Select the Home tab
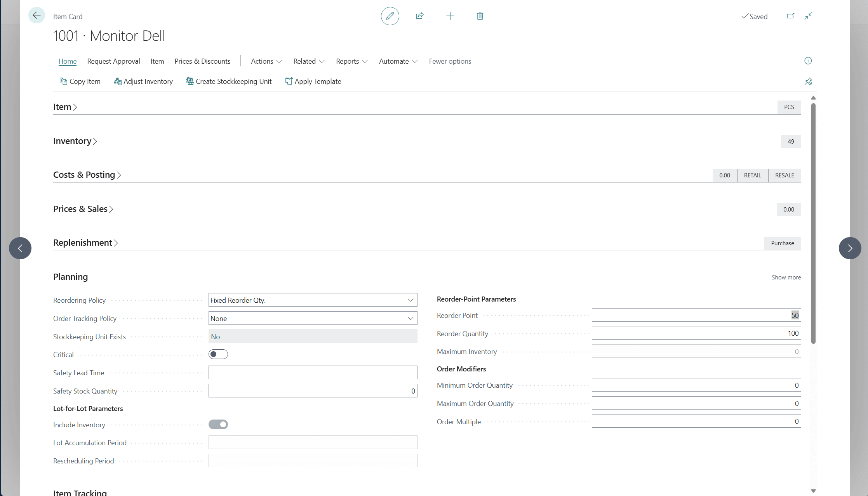 tap(68, 61)
